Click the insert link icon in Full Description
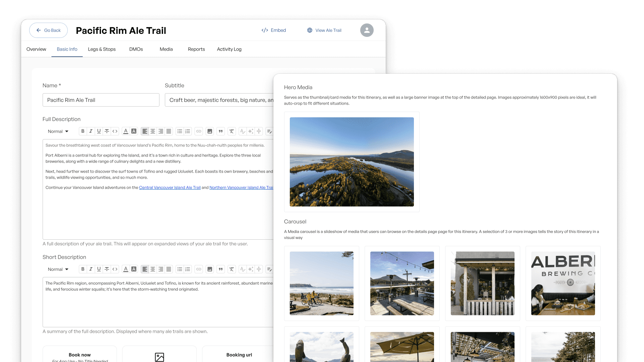This screenshot has height=362, width=644. coord(199,131)
